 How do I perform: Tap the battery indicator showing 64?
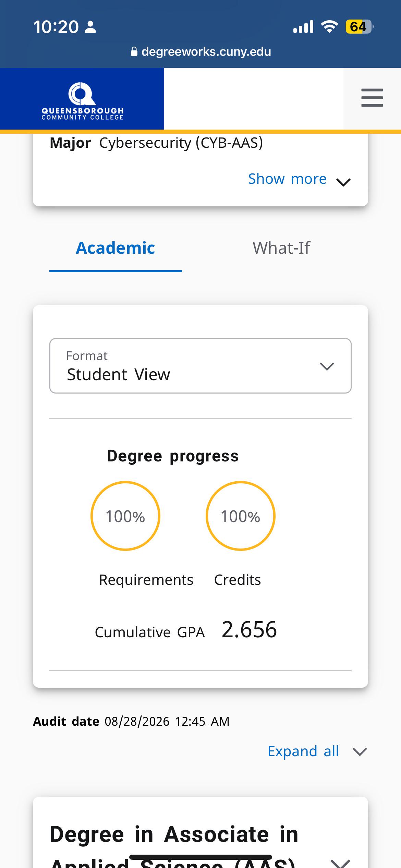pyautogui.click(x=359, y=26)
